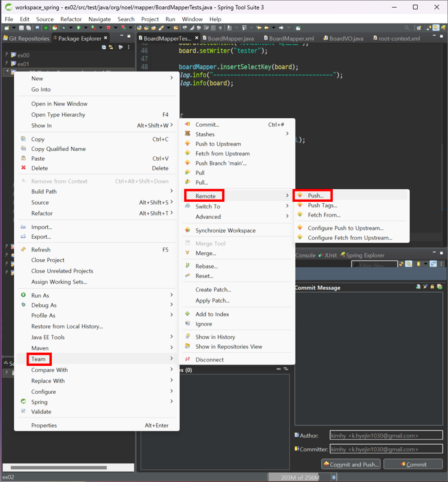Open the Navigate menu

[x=99, y=19]
